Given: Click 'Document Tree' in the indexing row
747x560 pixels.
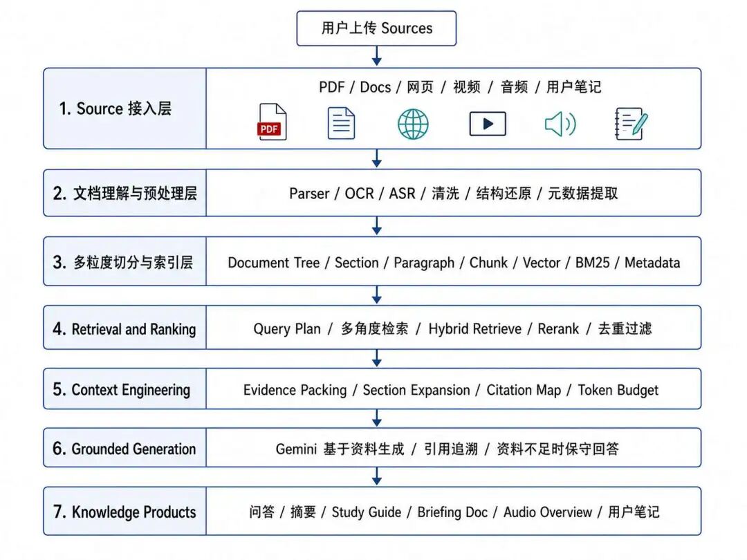Looking at the screenshot, I should (x=273, y=263).
